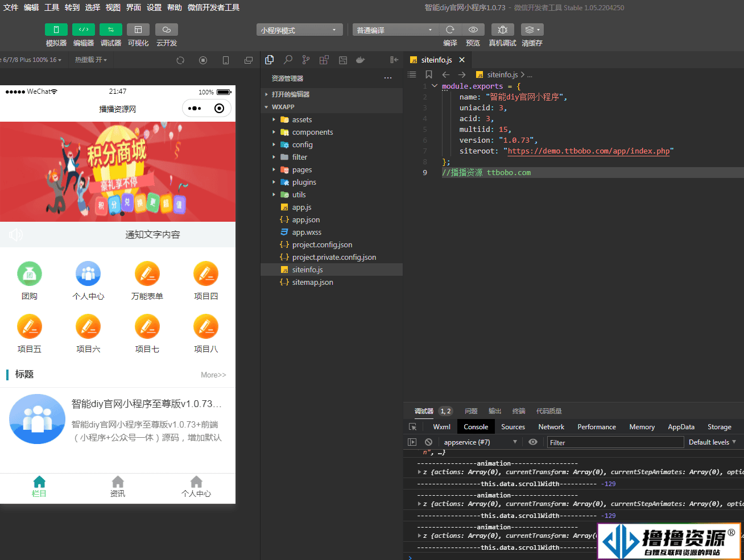
Task: Open the explorer files icon in sidebar
Action: [270, 60]
